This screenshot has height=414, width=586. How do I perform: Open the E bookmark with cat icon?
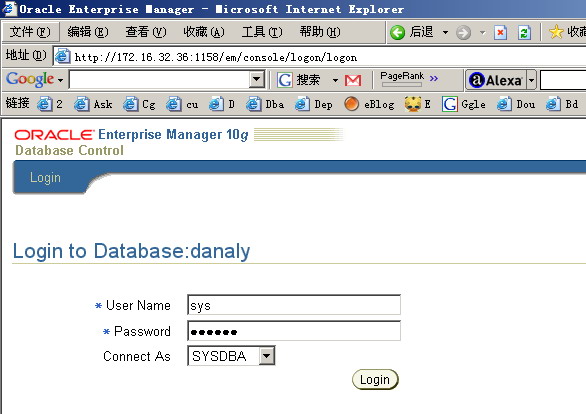(417, 104)
